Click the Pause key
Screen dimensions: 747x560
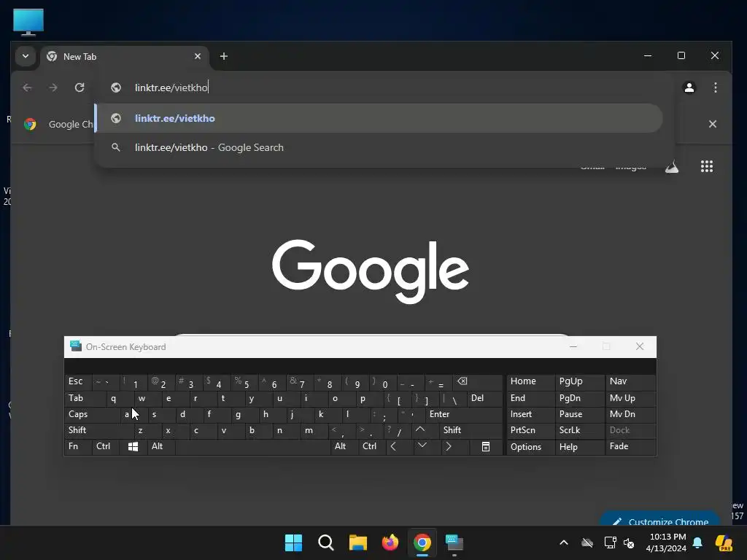[x=579, y=414]
